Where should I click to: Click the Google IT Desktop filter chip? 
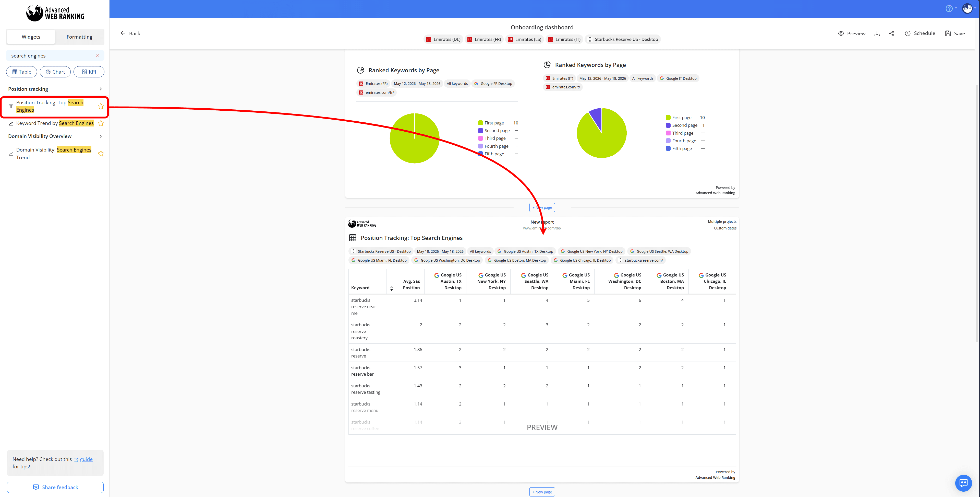[x=678, y=78]
